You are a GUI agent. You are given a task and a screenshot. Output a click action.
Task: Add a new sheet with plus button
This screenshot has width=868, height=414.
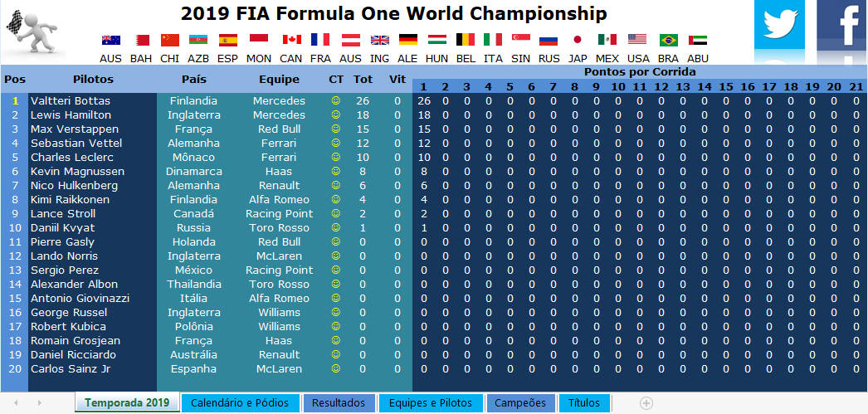[x=646, y=403]
